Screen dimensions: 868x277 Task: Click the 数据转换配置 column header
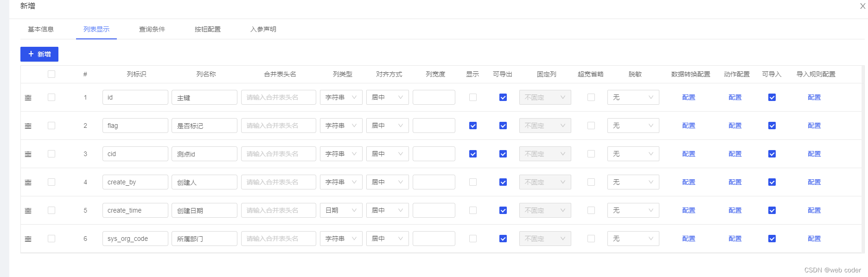click(691, 74)
